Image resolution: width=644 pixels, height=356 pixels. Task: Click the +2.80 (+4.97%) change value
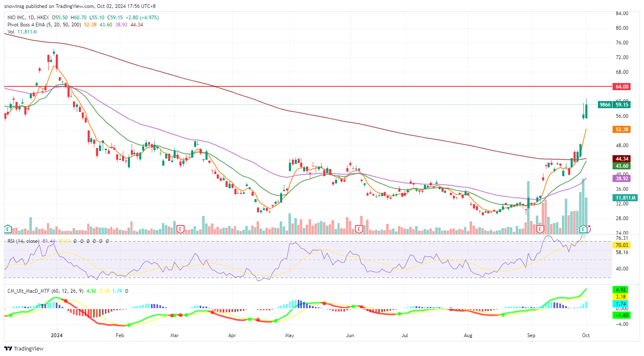[142, 18]
